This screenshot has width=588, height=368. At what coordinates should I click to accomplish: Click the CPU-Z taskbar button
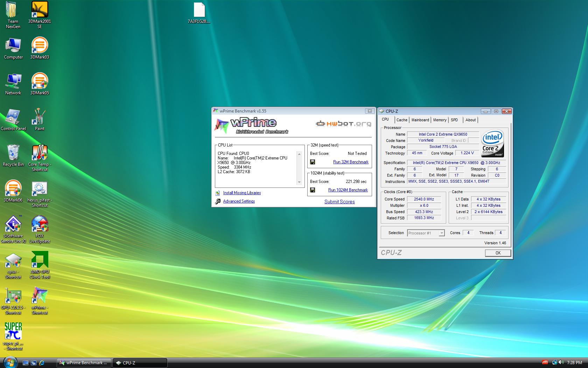coord(140,363)
